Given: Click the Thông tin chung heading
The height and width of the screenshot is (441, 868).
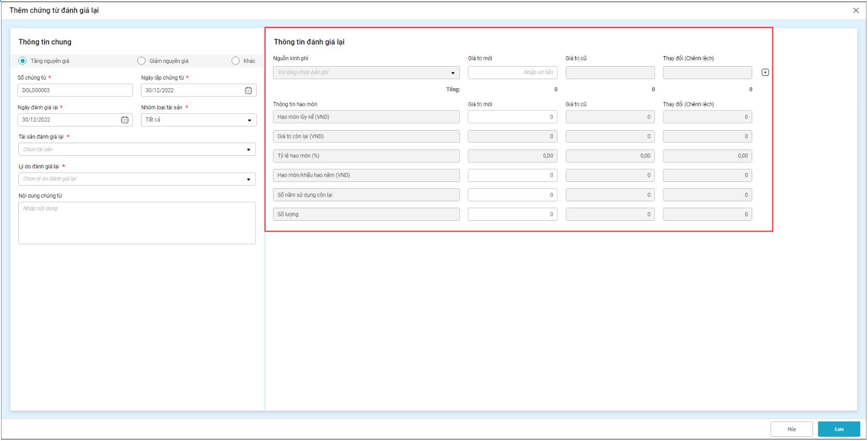Looking at the screenshot, I should (45, 42).
